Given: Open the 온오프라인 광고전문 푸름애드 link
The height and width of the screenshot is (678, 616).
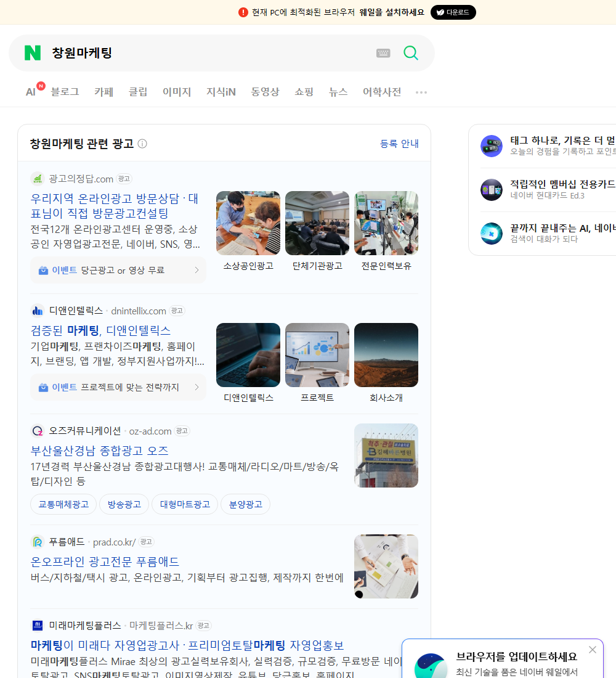Looking at the screenshot, I should pos(105,562).
